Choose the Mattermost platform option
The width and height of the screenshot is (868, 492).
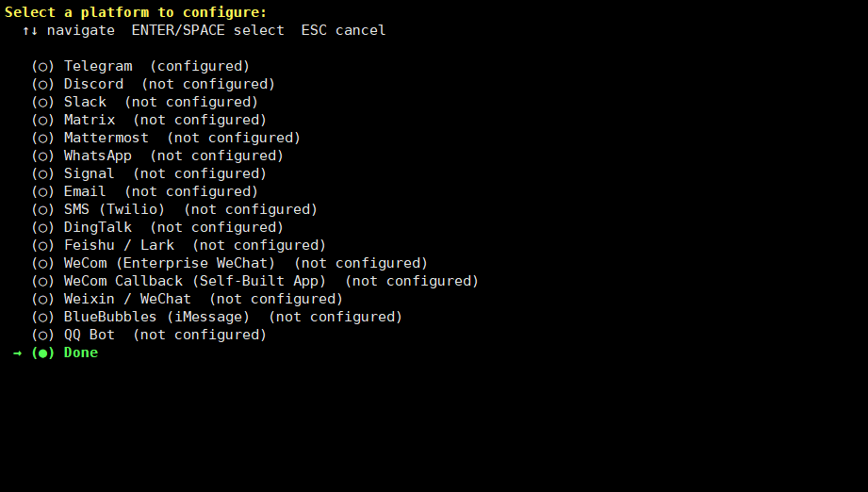tap(106, 138)
